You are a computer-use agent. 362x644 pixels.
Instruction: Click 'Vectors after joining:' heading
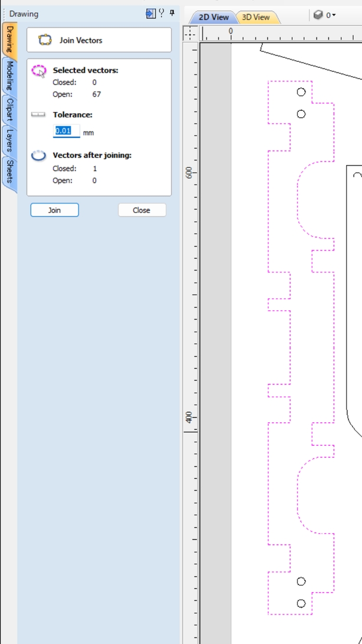pos(93,155)
